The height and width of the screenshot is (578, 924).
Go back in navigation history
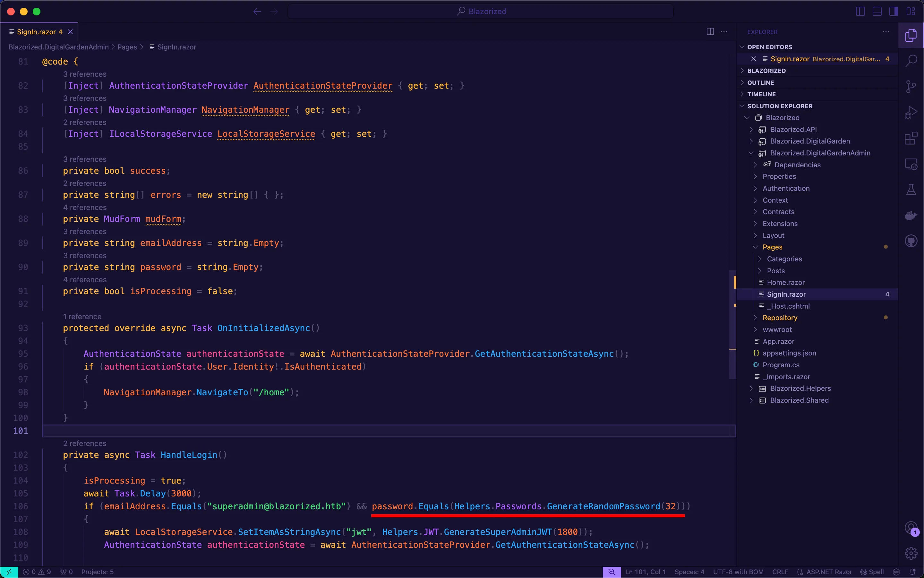257,12
